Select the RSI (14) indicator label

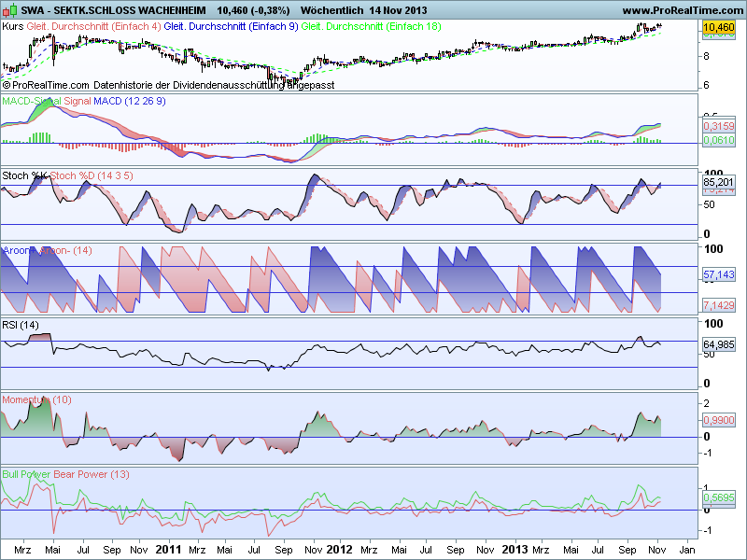[21, 325]
